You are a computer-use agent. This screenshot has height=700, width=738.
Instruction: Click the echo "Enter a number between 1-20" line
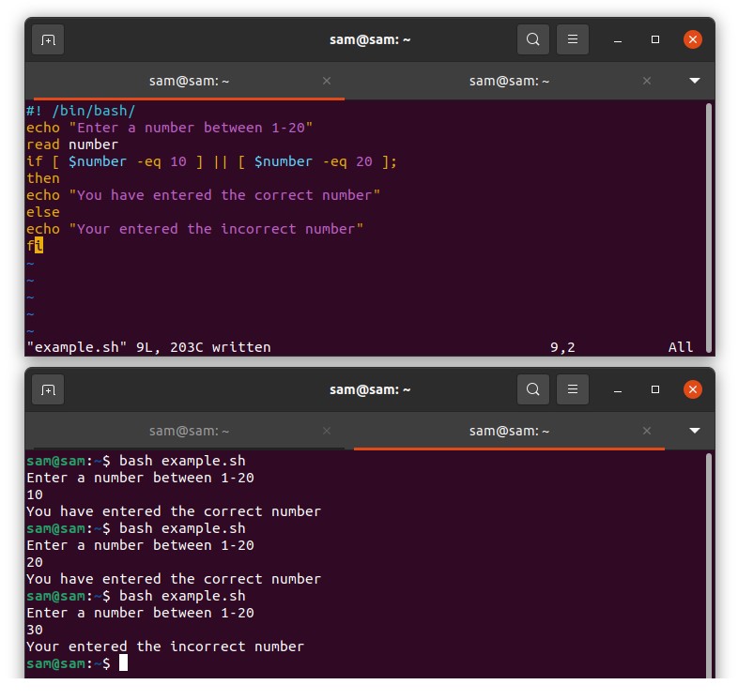(169, 128)
